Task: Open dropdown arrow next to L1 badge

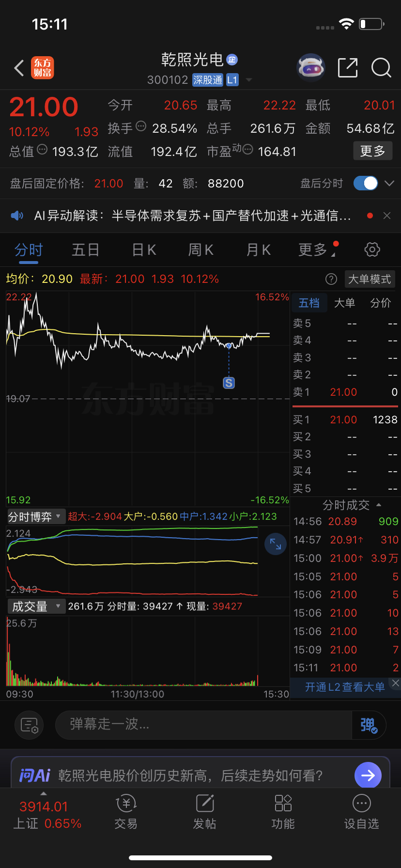Action: [x=249, y=80]
